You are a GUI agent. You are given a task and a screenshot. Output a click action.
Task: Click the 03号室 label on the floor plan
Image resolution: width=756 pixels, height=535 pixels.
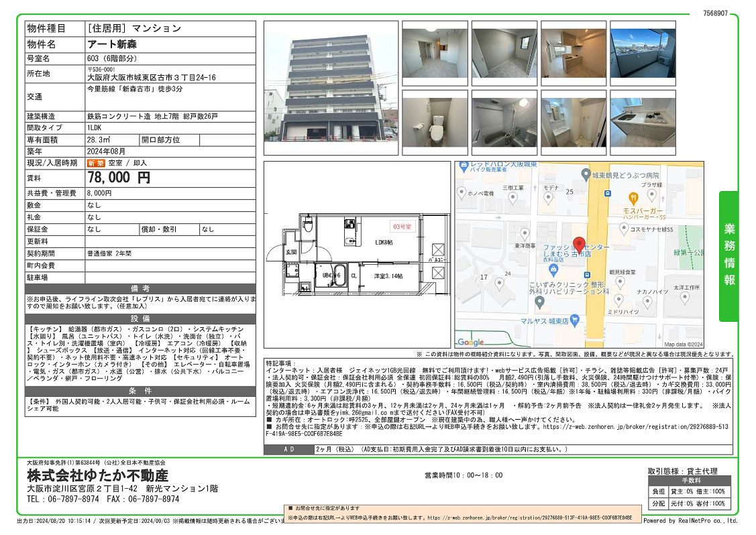point(402,227)
